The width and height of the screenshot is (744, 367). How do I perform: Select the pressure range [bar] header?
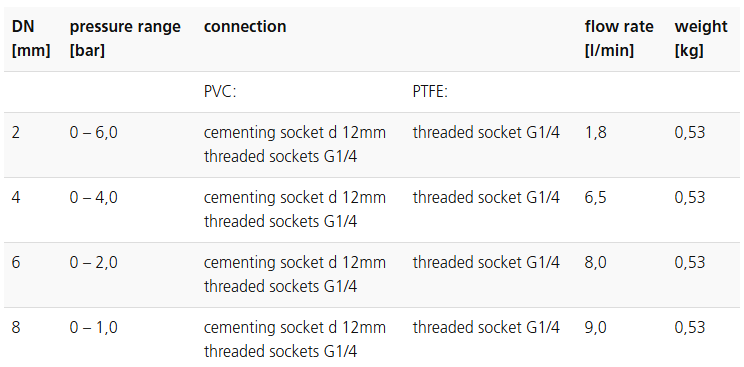click(x=125, y=38)
